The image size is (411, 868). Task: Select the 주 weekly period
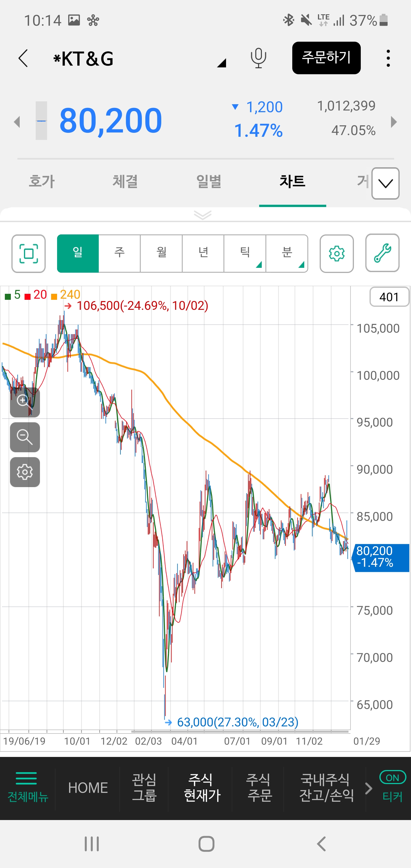(x=120, y=253)
